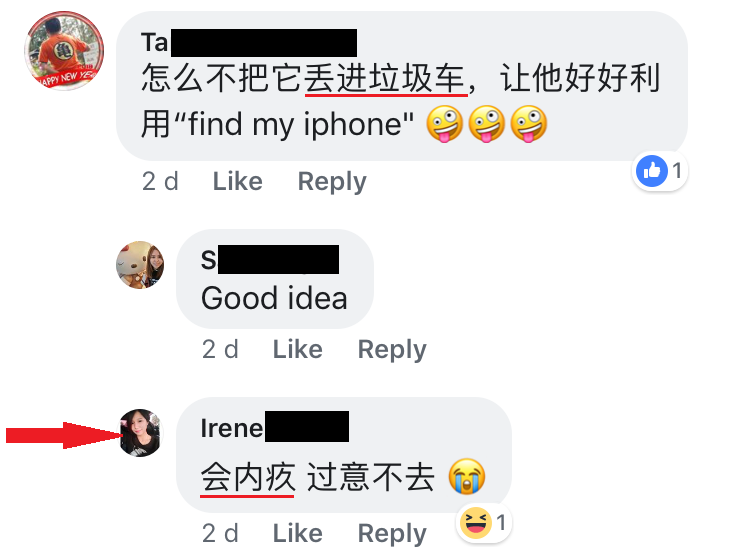The height and width of the screenshot is (554, 750).
Task: Click the crying emoji in Irene's comment
Action: (x=467, y=476)
